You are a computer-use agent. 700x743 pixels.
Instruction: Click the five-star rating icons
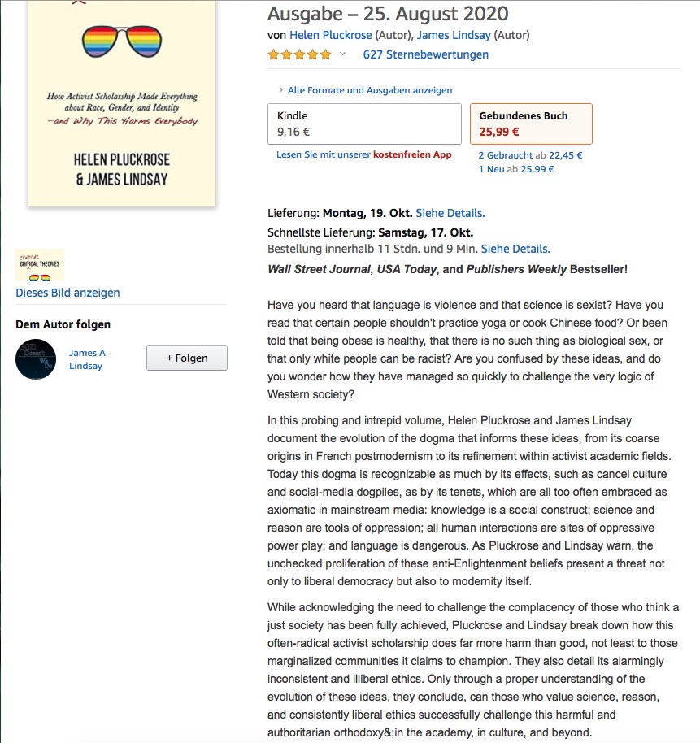299,54
